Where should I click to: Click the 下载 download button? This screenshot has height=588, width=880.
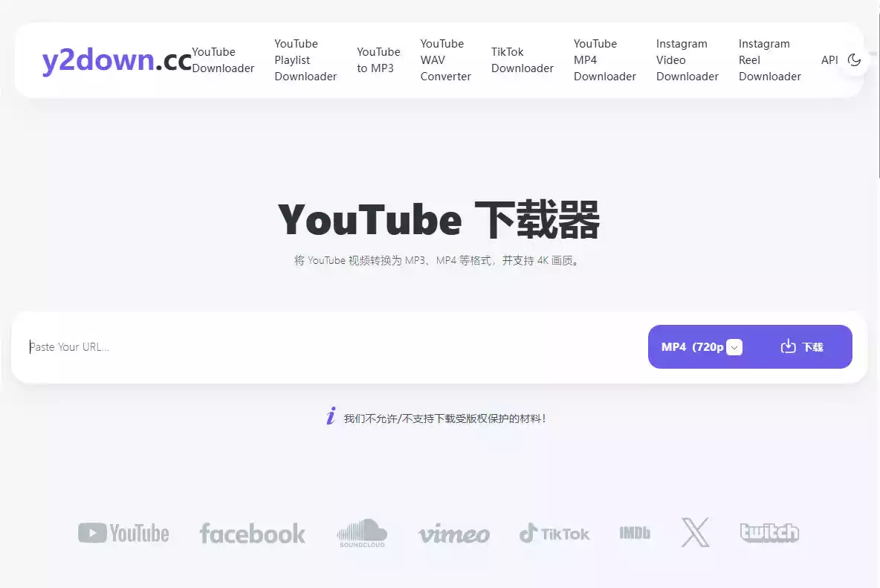801,346
